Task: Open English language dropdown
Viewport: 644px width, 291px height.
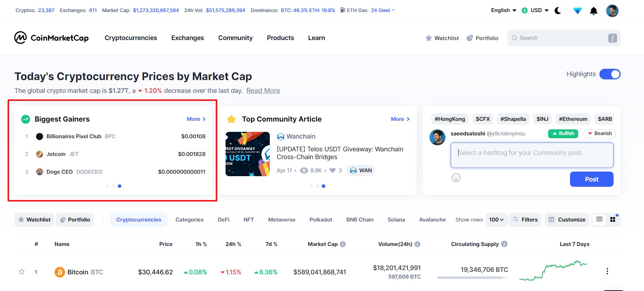Action: [503, 10]
